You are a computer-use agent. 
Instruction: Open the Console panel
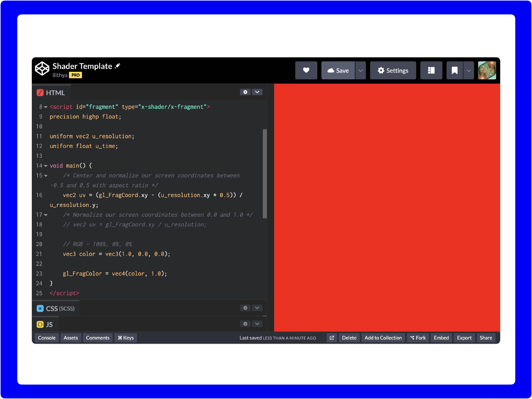coord(47,338)
